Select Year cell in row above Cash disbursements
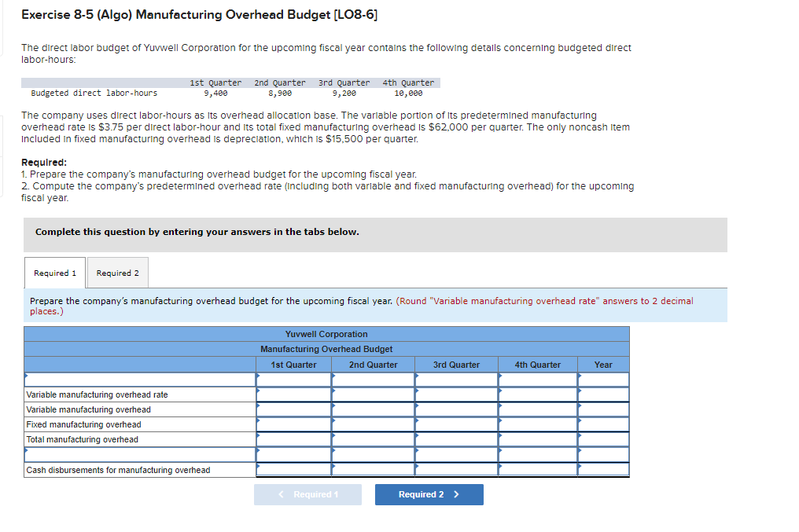The height and width of the screenshot is (532, 799). point(603,454)
